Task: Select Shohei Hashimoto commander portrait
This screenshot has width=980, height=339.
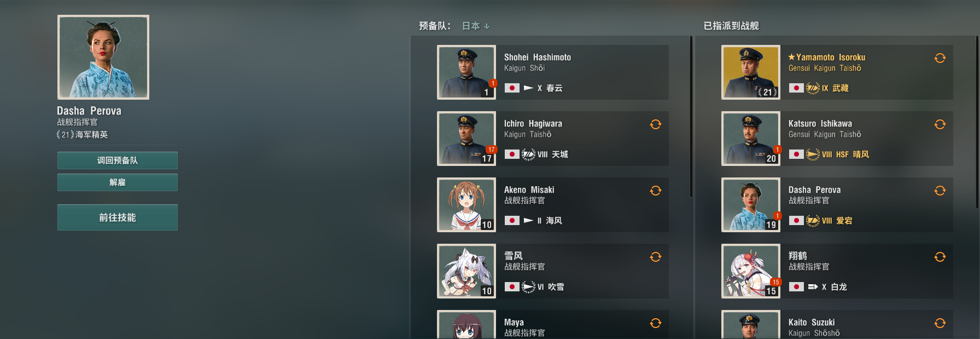Action: coord(466,72)
